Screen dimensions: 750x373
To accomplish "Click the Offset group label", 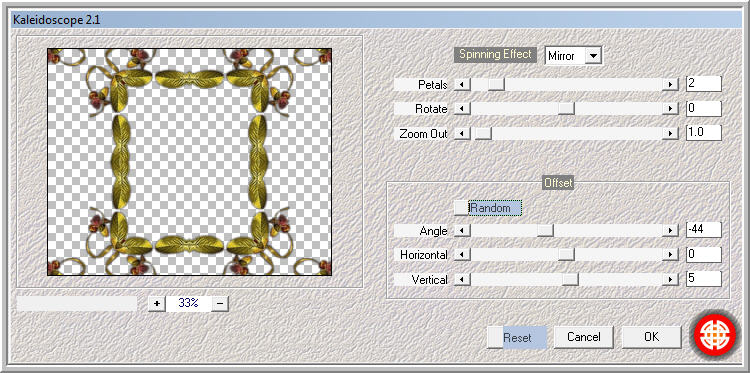I will tap(558, 183).
